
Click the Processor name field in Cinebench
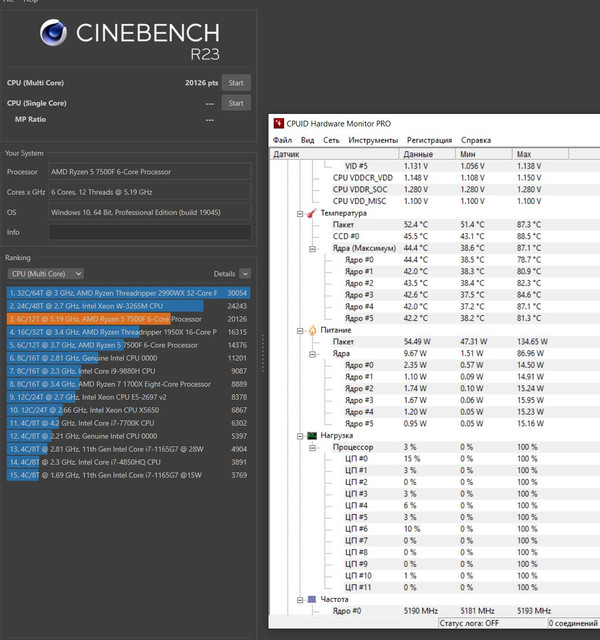150,171
